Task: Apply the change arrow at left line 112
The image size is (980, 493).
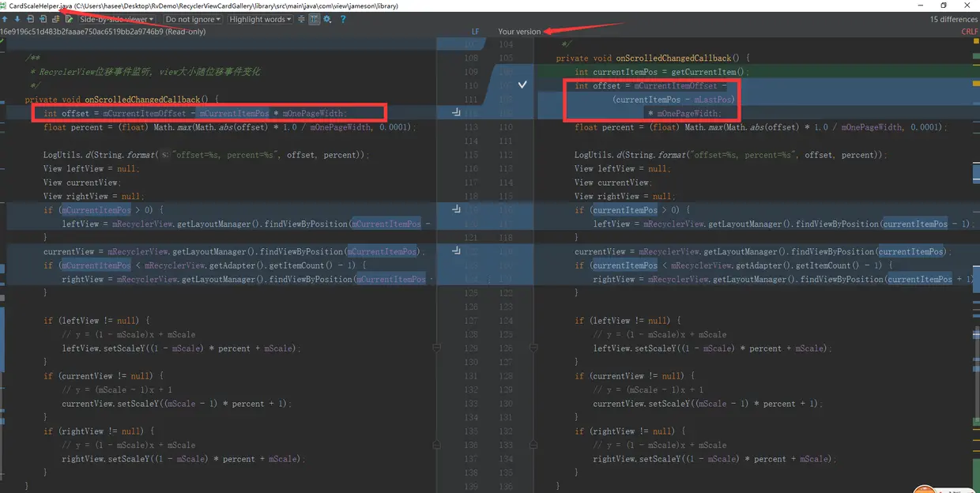Action: pyautogui.click(x=456, y=113)
